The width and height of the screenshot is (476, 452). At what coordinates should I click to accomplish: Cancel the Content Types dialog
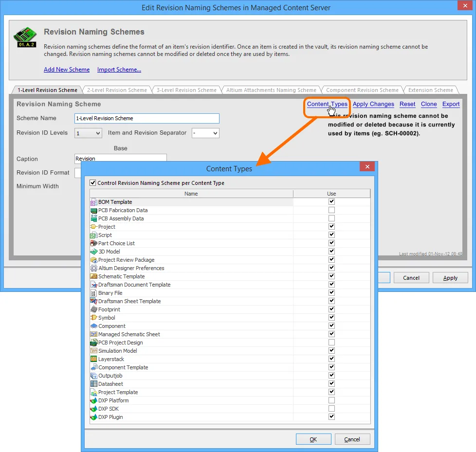[352, 439]
